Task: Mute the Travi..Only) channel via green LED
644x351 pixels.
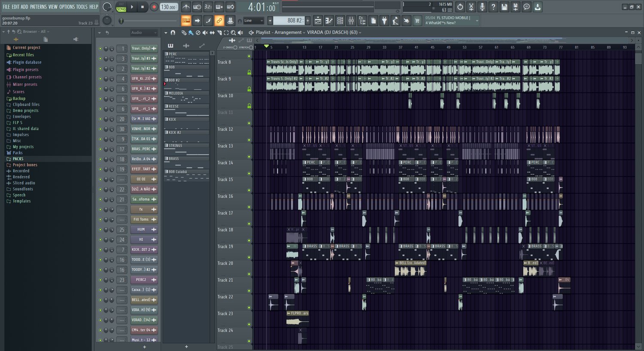Action: click(100, 49)
